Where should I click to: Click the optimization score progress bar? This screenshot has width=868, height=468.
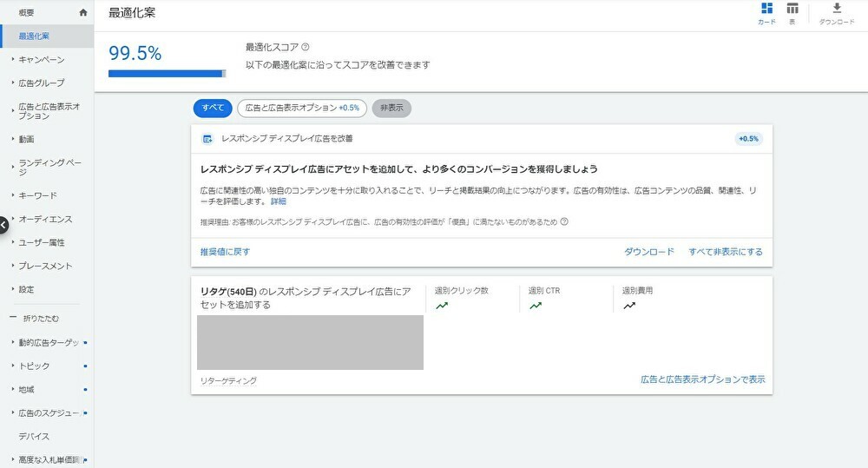168,74
